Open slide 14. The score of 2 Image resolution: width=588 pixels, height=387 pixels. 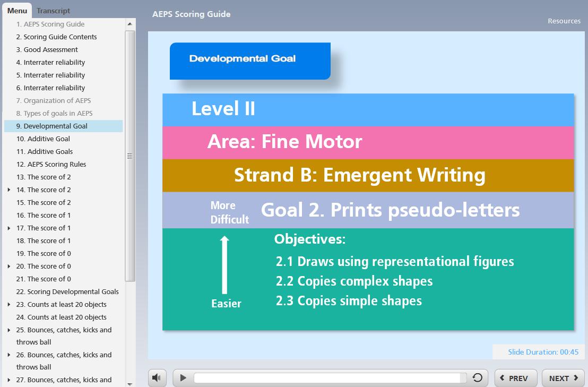[x=44, y=190]
